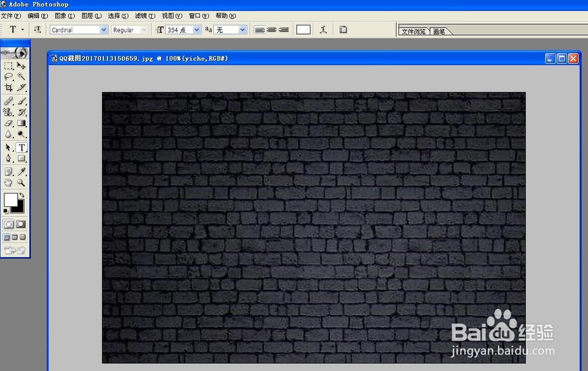The width and height of the screenshot is (588, 371).
Task: Select the Dodge tool
Action: pyautogui.click(x=21, y=134)
